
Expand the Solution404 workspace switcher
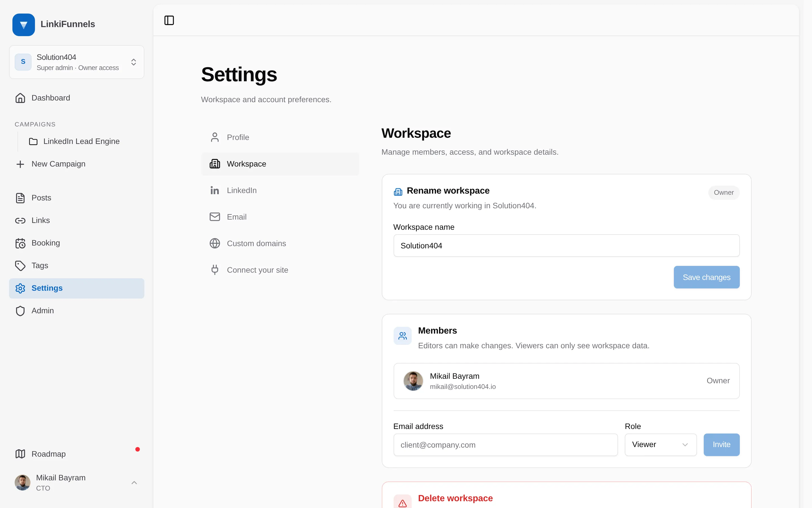[x=76, y=62]
